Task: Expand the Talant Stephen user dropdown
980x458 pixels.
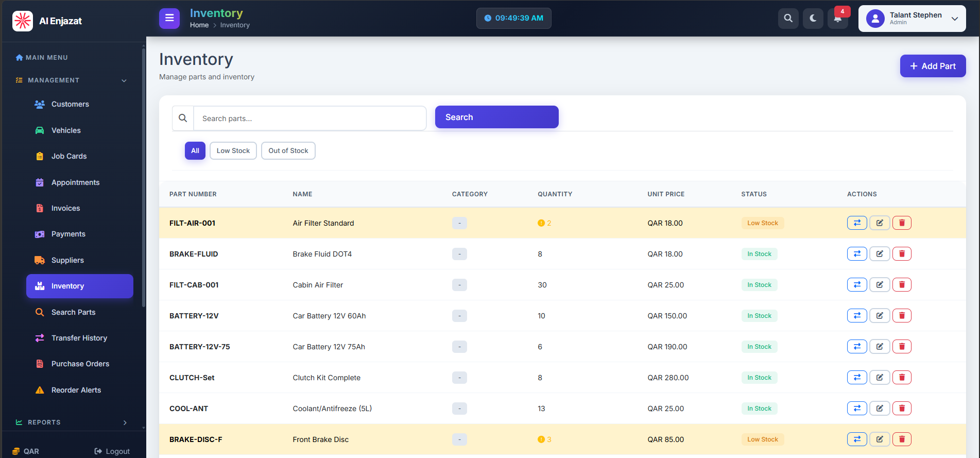Action: (x=912, y=19)
